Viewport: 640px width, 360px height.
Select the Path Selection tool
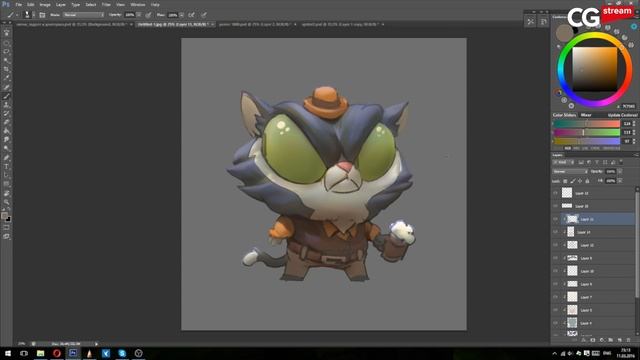[6, 175]
